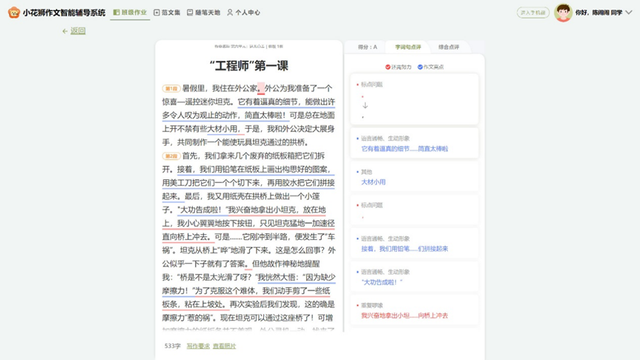Image resolution: width=640 pixels, height=360 pixels.
Task: Click the 533字 word count
Action: 172,346
